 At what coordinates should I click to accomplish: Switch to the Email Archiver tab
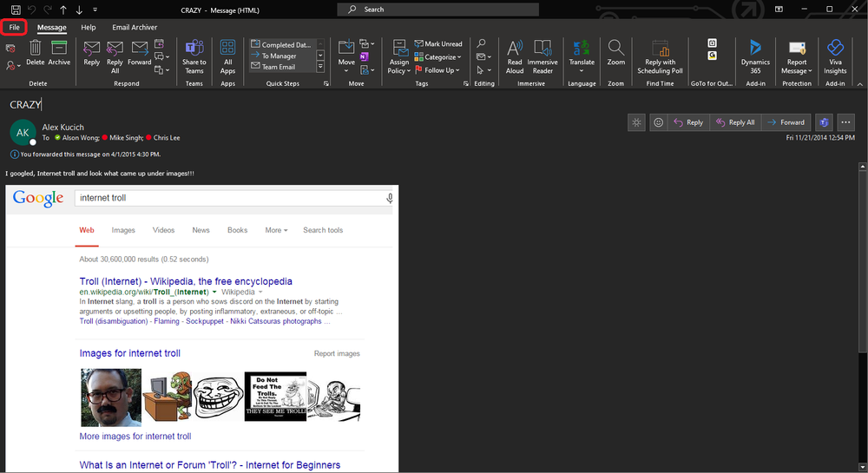(x=135, y=27)
